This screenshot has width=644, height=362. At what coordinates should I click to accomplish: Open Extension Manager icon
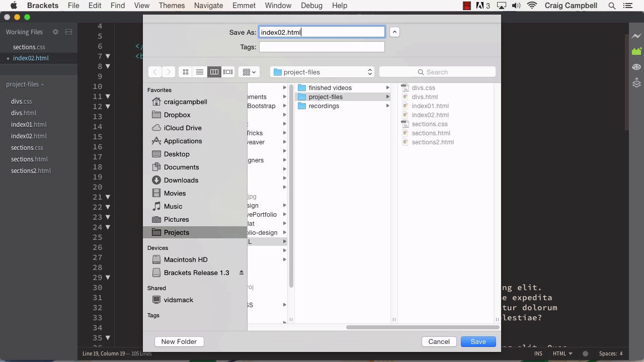pos(636,51)
